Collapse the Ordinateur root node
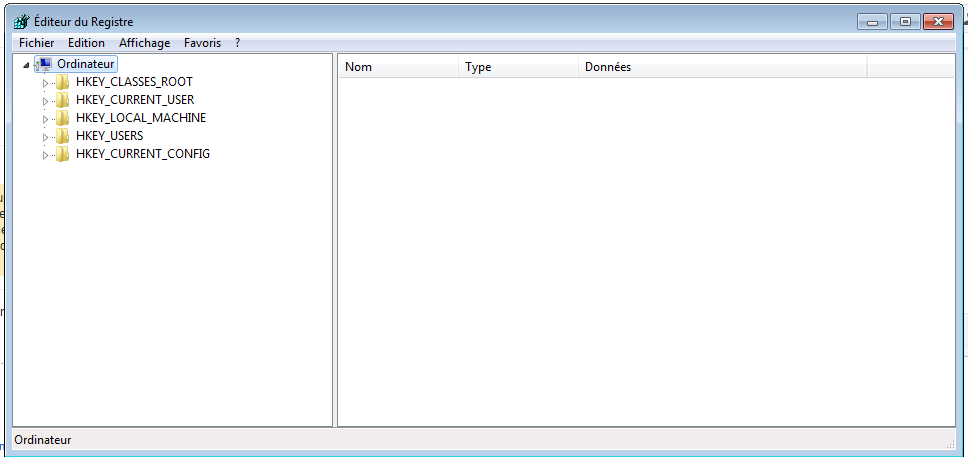Image resolution: width=968 pixels, height=457 pixels. (26, 65)
